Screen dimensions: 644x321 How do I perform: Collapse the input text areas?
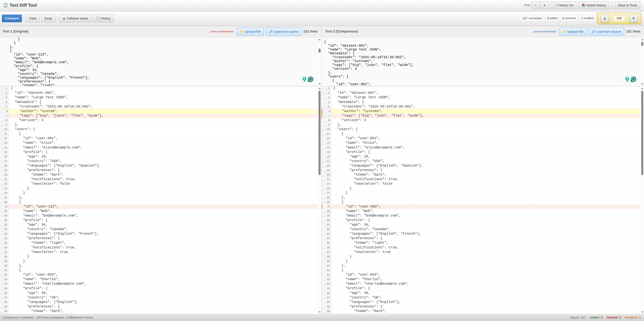click(x=75, y=18)
